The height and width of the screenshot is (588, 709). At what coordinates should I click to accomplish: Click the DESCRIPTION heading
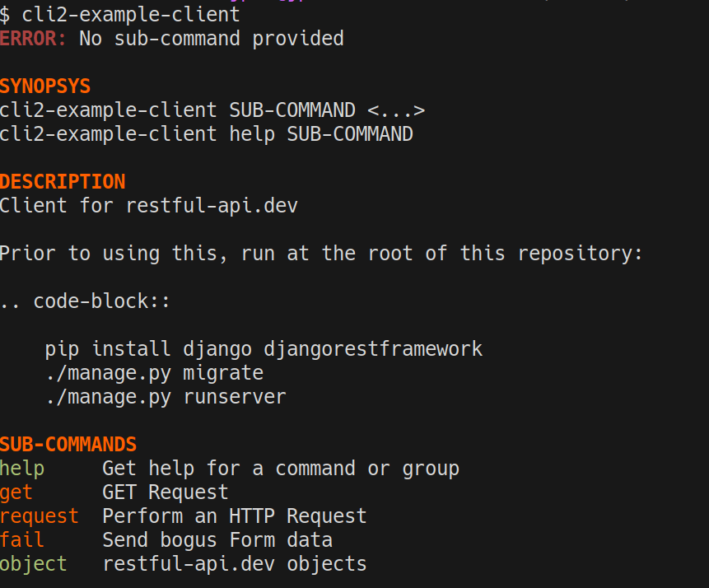tap(63, 182)
